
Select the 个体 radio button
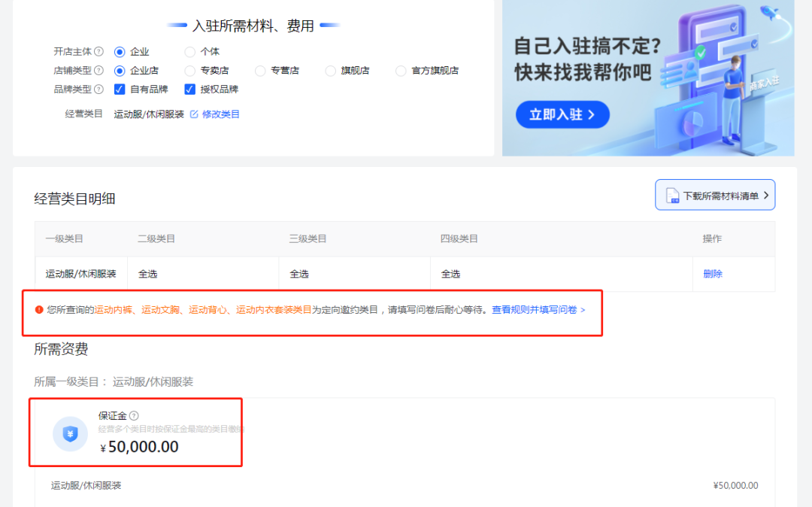click(x=190, y=52)
